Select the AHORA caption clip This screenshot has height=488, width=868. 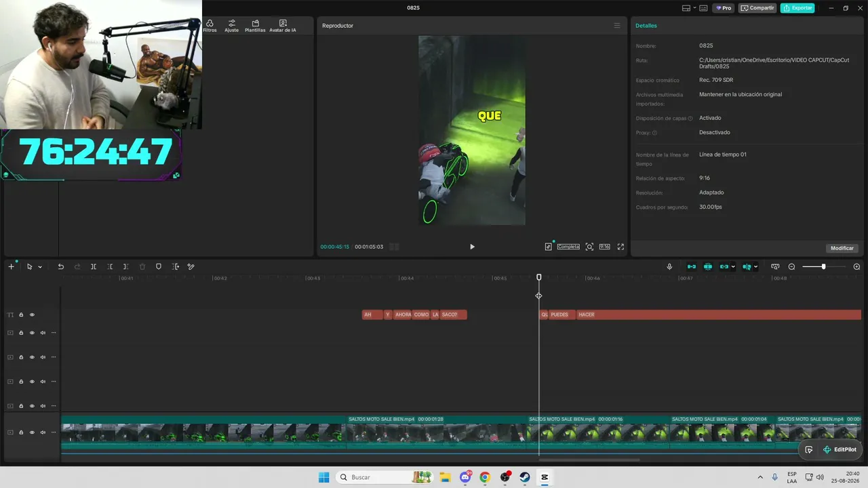tap(403, 314)
